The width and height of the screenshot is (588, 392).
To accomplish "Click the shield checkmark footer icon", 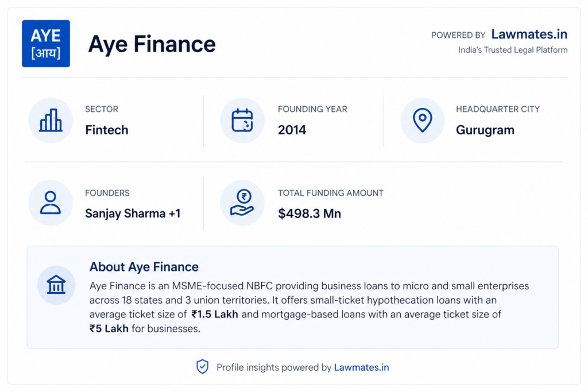I will tap(203, 367).
